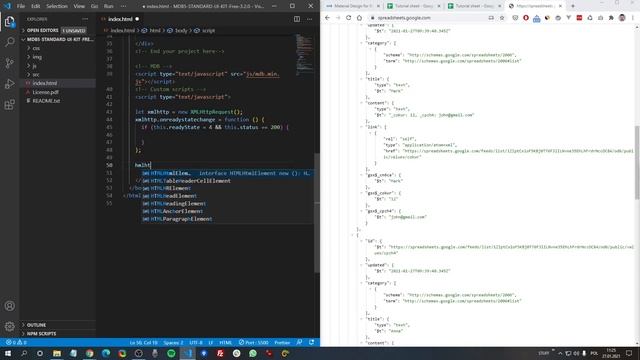This screenshot has width=640, height=360.
Task: Change indentation via Spaces: 2
Action: pos(173,342)
